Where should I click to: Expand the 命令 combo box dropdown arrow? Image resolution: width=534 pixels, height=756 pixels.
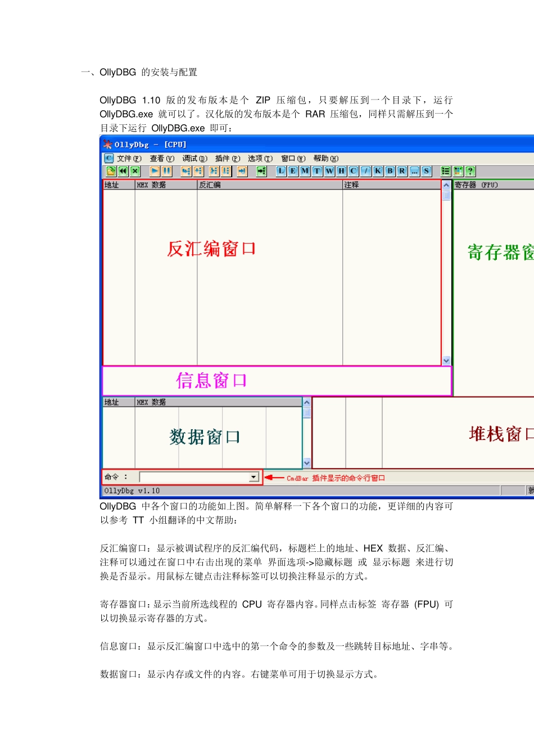[x=254, y=478]
